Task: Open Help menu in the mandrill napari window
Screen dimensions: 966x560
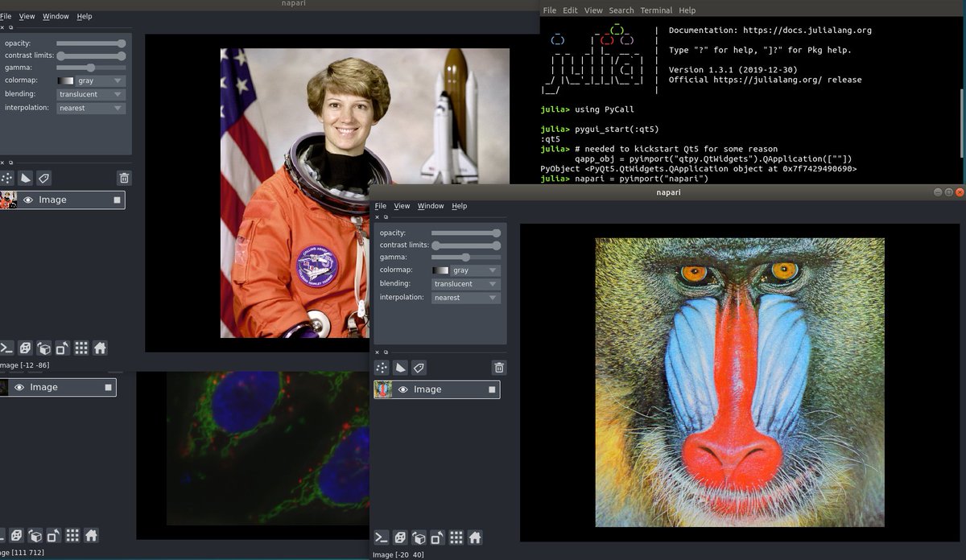Action: (x=460, y=206)
